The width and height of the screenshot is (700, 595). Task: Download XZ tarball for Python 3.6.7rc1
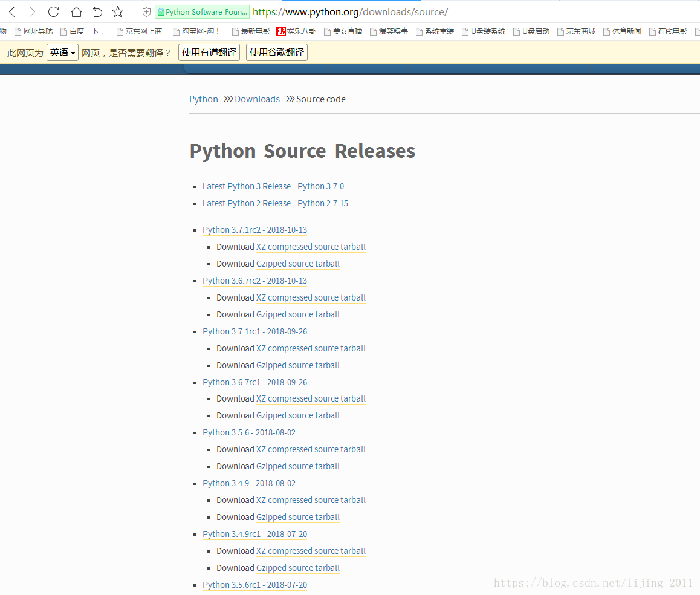point(311,399)
